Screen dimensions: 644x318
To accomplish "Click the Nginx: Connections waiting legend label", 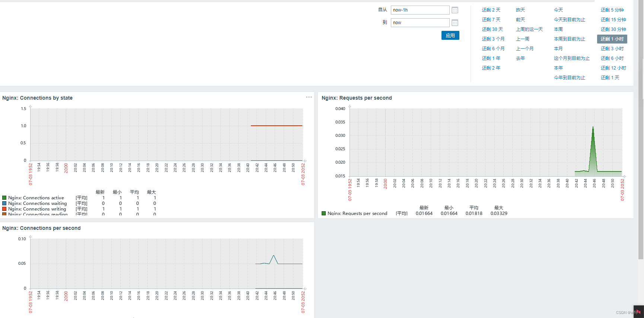I will (38, 203).
